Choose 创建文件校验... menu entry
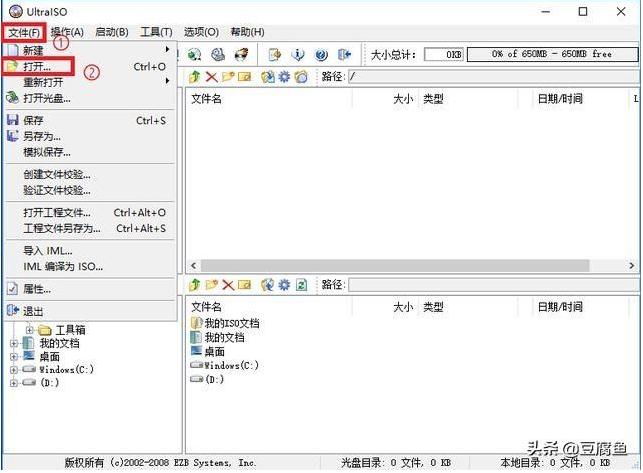This screenshot has height=473, width=643. click(x=91, y=174)
